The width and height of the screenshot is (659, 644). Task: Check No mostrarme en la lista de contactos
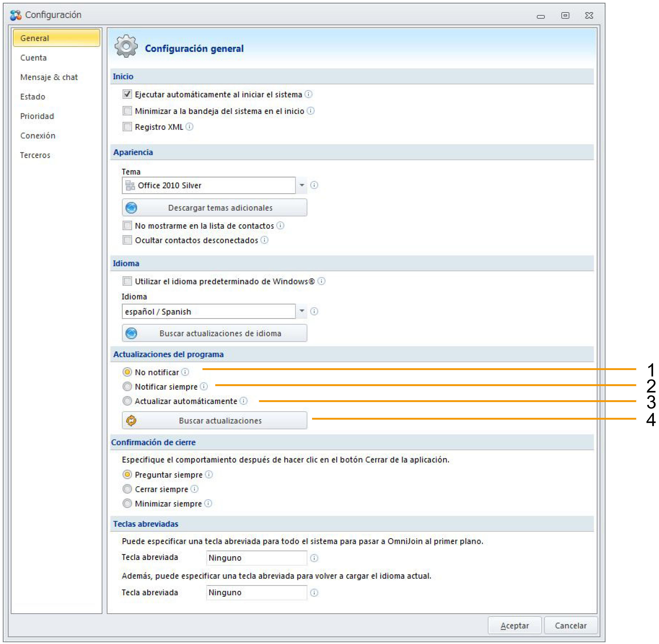(x=127, y=225)
